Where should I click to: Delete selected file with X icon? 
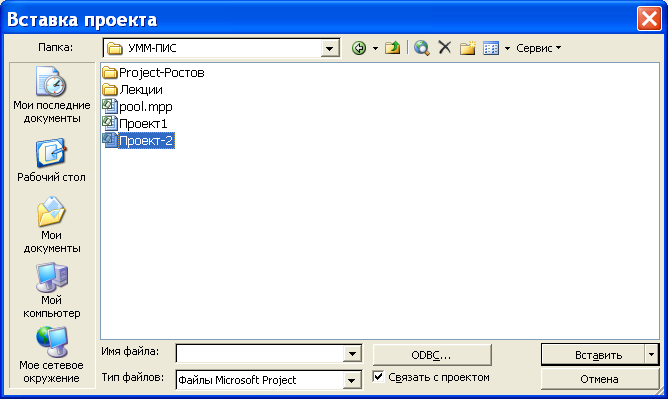pos(445,47)
